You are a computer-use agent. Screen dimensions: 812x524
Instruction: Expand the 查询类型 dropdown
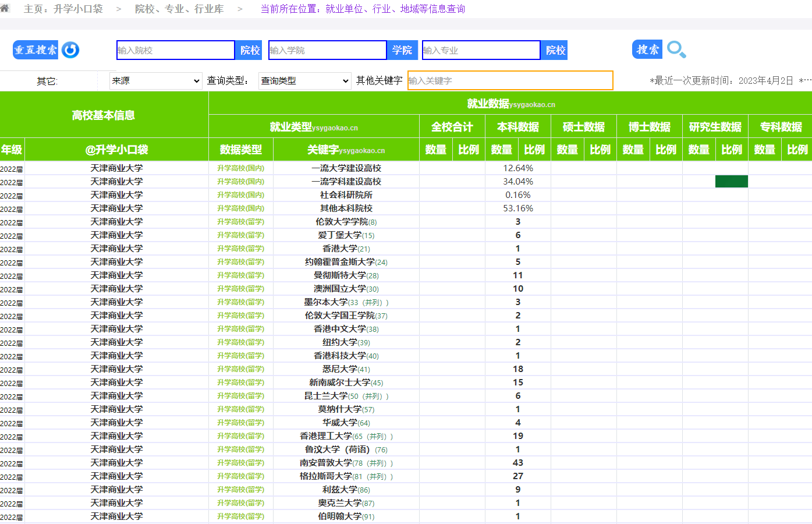click(x=304, y=81)
